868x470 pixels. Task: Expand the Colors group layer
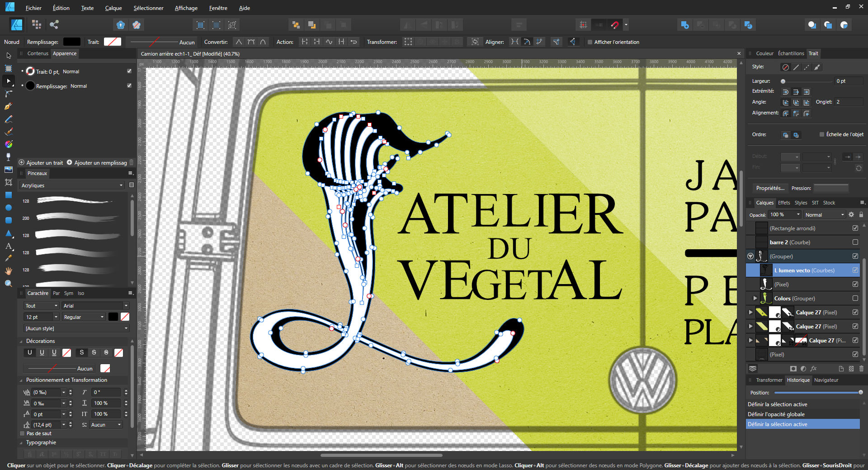(755, 299)
